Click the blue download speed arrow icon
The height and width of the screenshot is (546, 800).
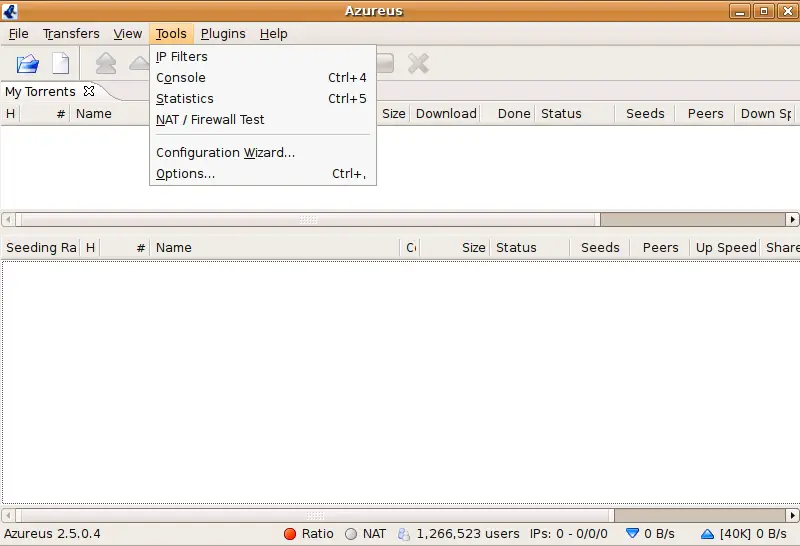(x=632, y=534)
